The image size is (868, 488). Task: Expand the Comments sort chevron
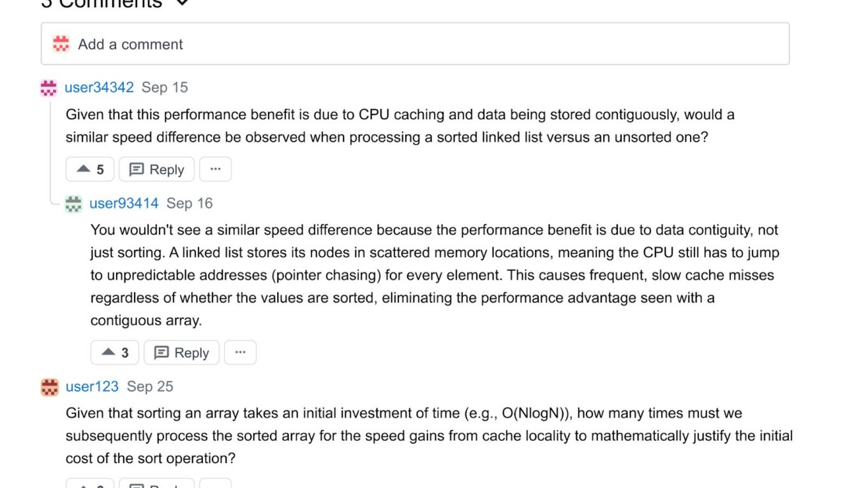182,3
